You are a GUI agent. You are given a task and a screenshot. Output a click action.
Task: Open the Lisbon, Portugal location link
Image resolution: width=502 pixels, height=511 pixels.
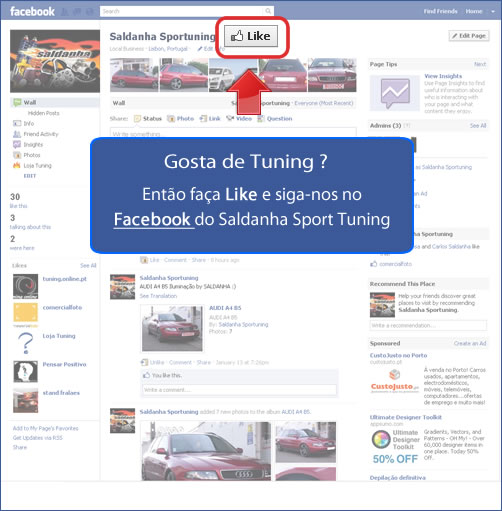pyautogui.click(x=168, y=49)
